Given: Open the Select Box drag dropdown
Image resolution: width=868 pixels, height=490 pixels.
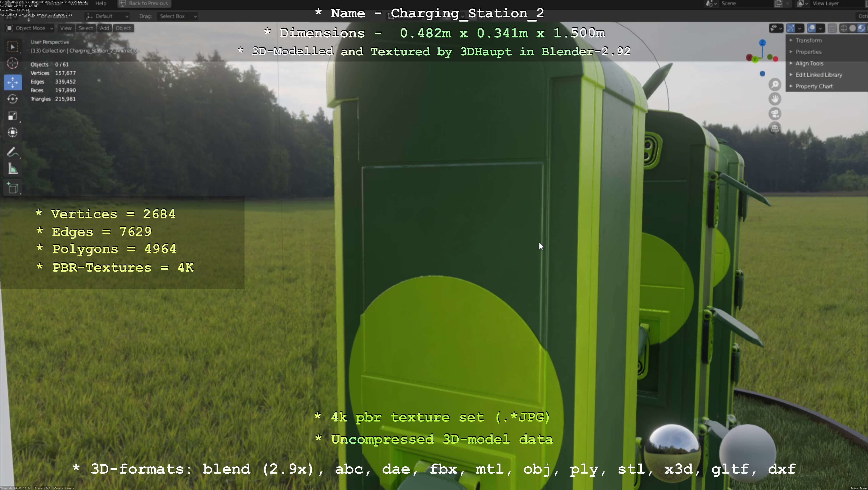Looking at the screenshot, I should click(177, 16).
